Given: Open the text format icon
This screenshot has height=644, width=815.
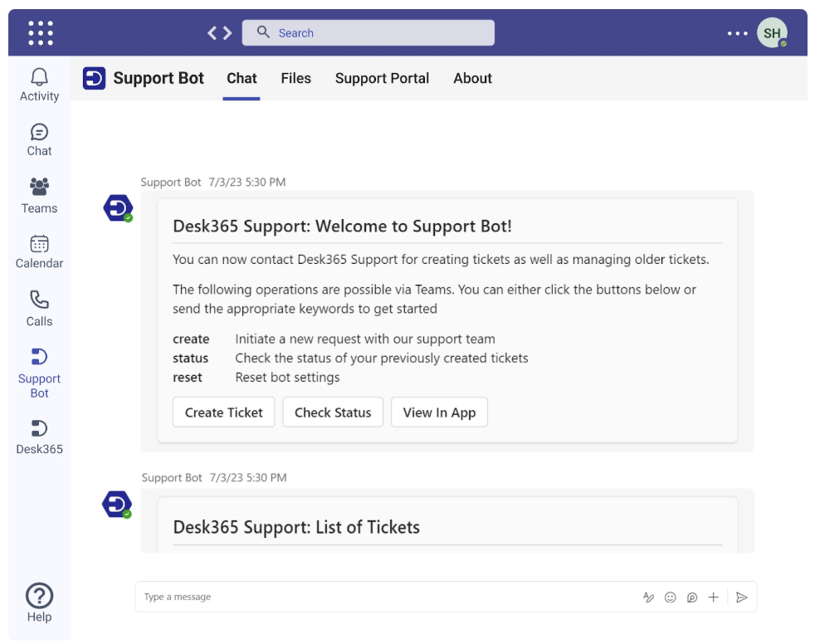Looking at the screenshot, I should [649, 597].
